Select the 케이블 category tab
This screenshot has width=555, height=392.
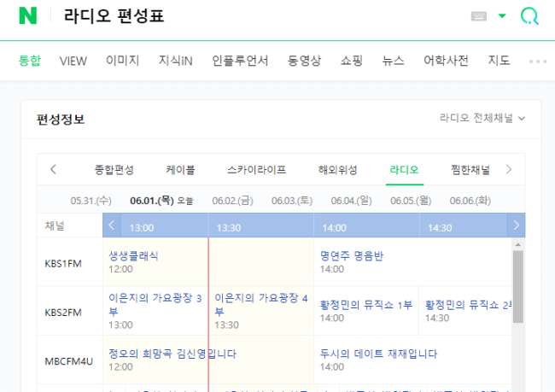(180, 170)
